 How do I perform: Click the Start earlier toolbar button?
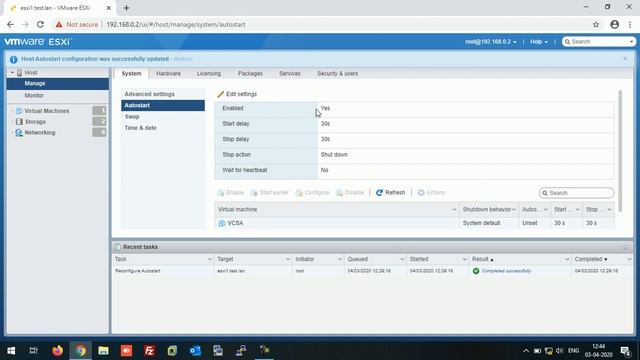coord(269,193)
